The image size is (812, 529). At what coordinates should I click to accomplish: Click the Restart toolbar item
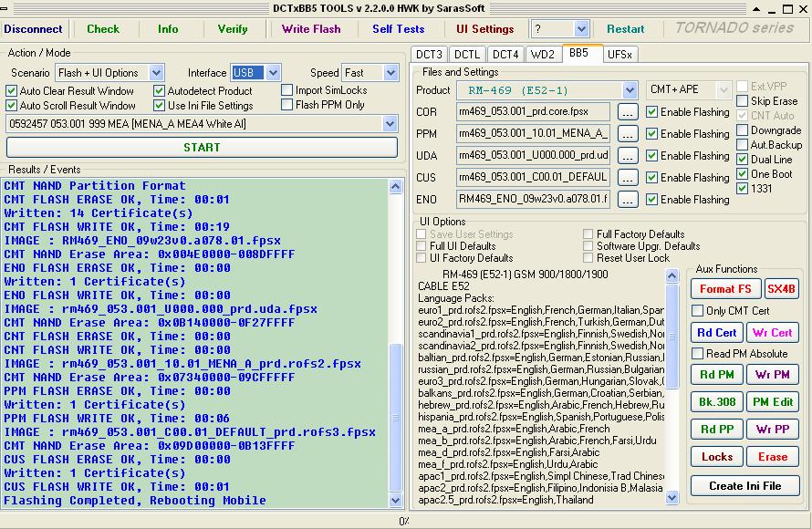coord(626,29)
